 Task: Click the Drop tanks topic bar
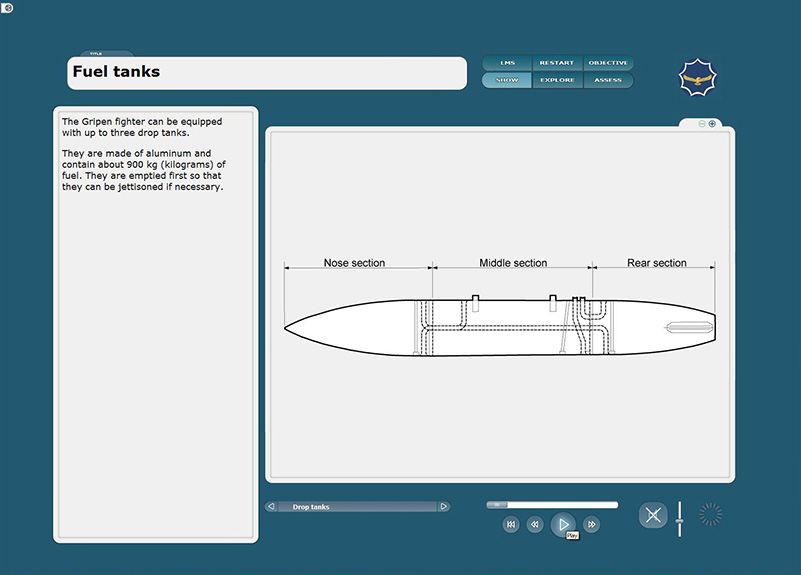(x=358, y=507)
